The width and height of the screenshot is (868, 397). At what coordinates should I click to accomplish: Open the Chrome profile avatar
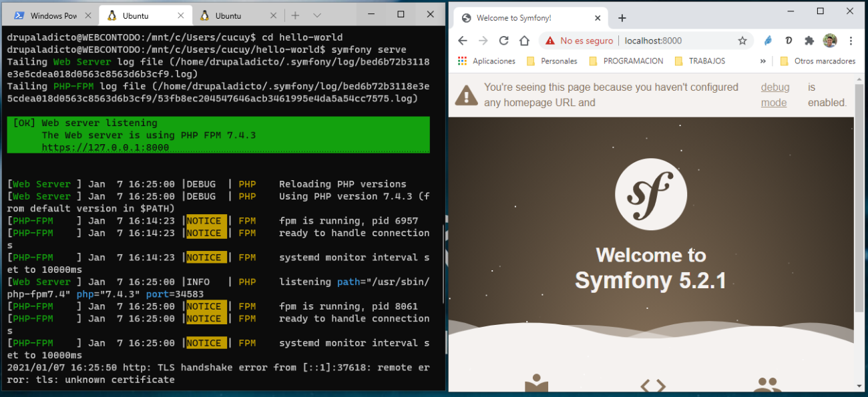pos(830,41)
